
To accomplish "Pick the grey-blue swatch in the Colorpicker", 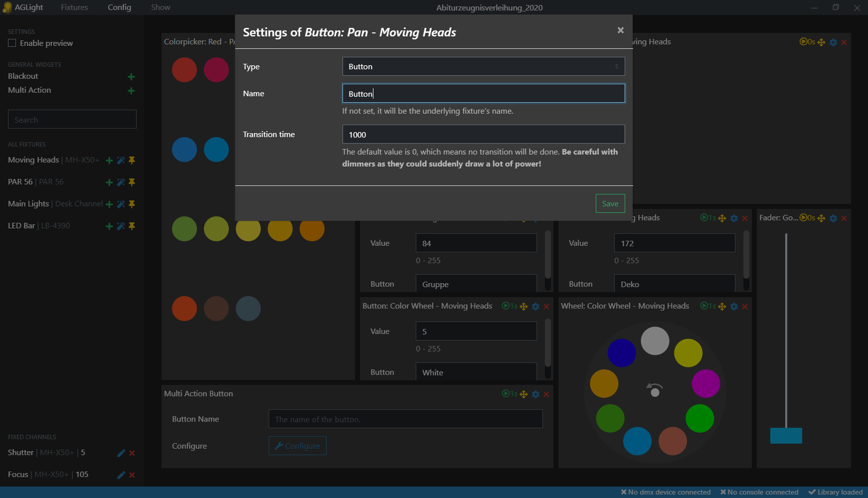I will [248, 309].
